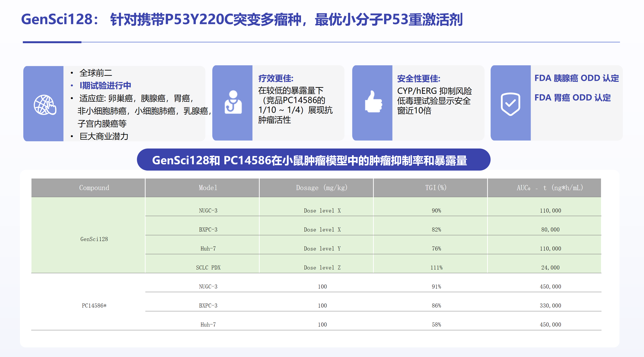The image size is (644, 357).
Task: Click the 80,000 AUC value
Action: pos(551,230)
